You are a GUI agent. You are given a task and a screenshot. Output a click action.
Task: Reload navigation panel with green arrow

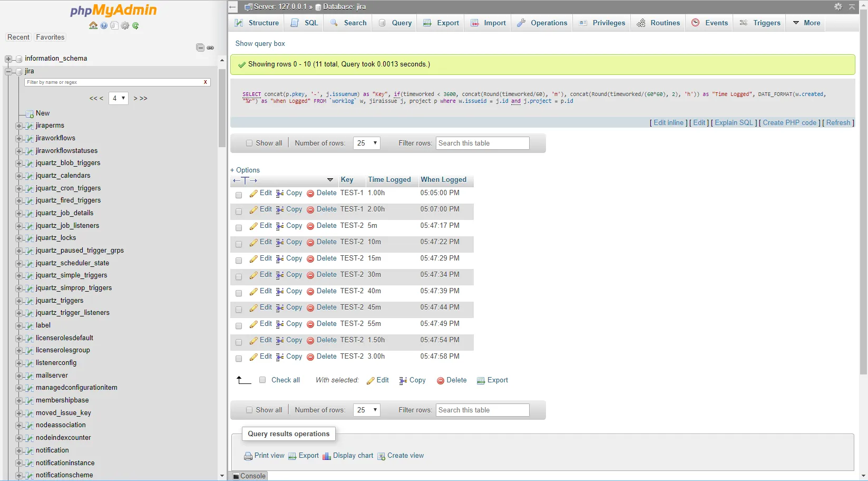point(135,25)
